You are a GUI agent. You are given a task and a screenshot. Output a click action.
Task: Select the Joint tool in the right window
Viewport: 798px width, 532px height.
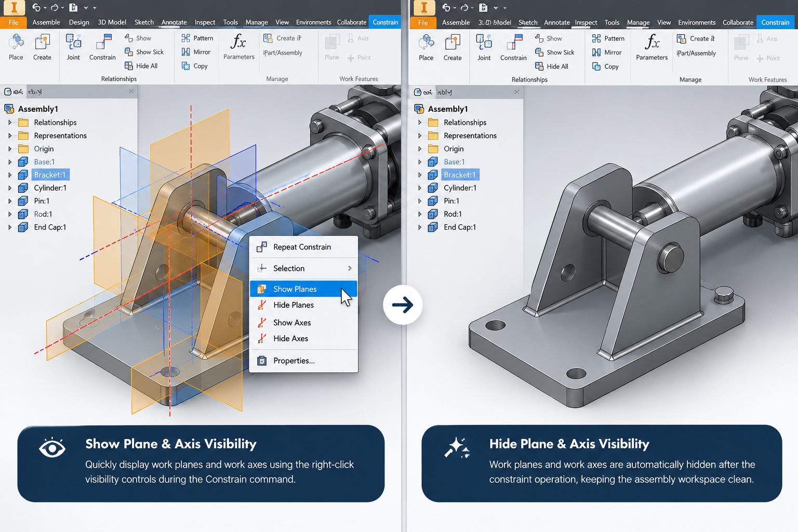484,47
